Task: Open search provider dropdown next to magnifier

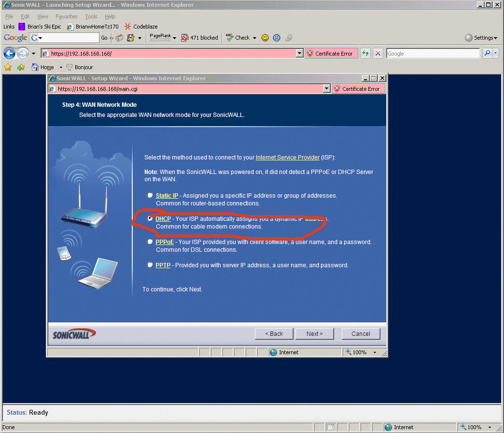Action: 496,54
